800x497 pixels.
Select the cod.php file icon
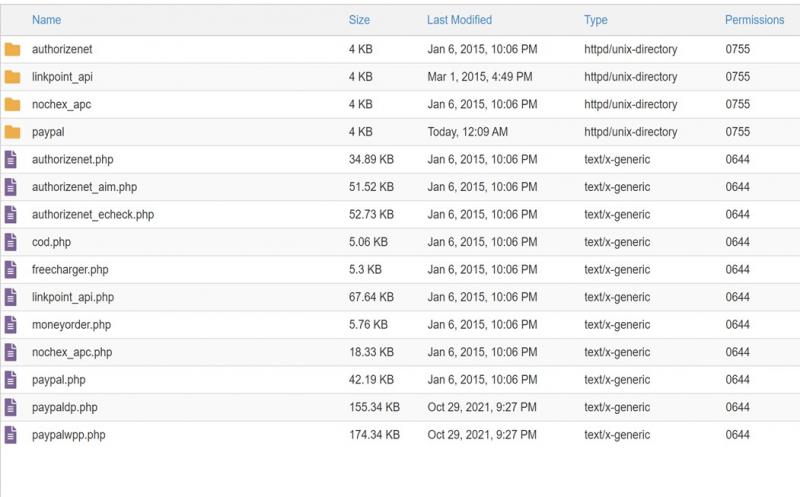11,242
